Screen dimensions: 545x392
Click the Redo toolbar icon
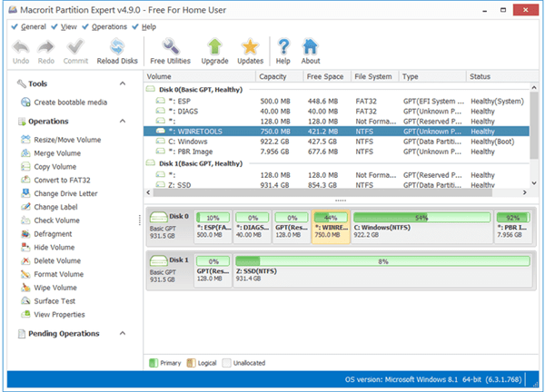pos(46,47)
